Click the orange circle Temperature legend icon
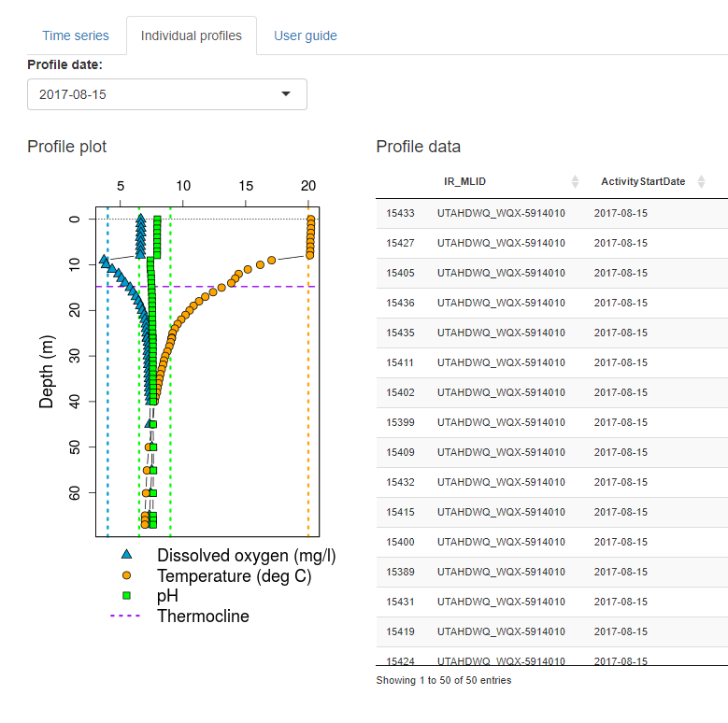The height and width of the screenshot is (723, 728). [126, 576]
